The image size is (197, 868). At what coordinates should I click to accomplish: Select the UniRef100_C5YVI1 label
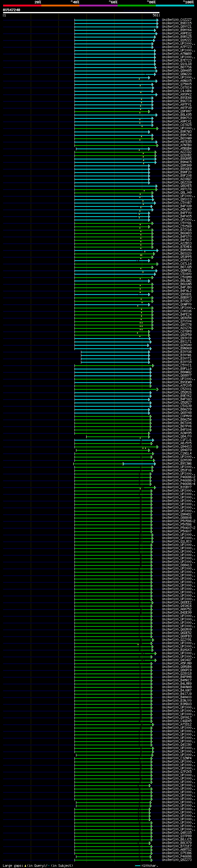[x=177, y=365]
